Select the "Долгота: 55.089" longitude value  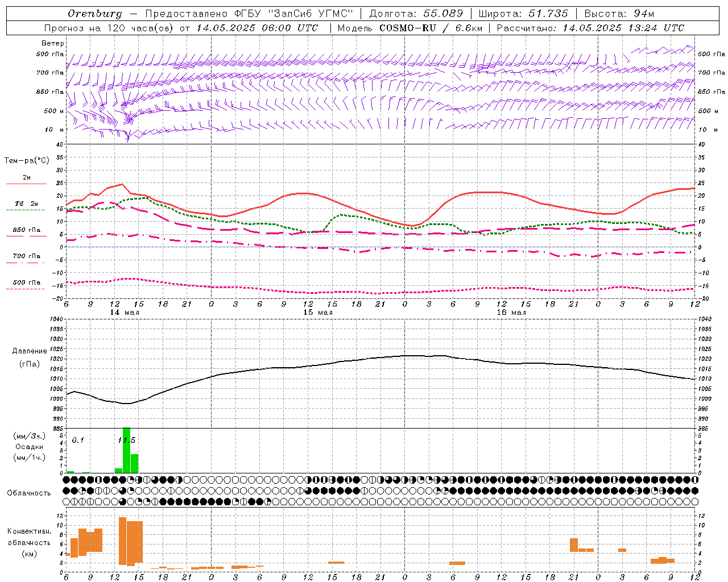[x=416, y=14]
